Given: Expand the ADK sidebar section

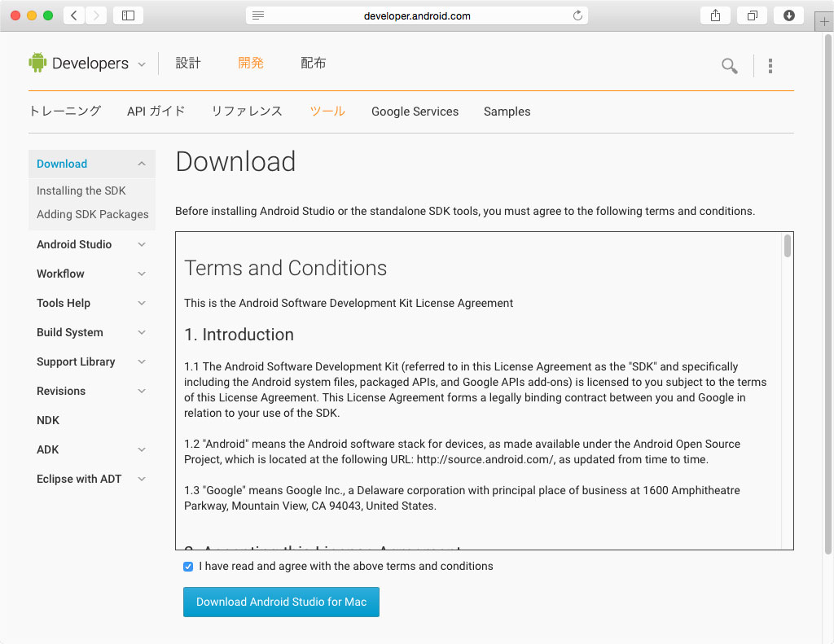Looking at the screenshot, I should (x=142, y=449).
